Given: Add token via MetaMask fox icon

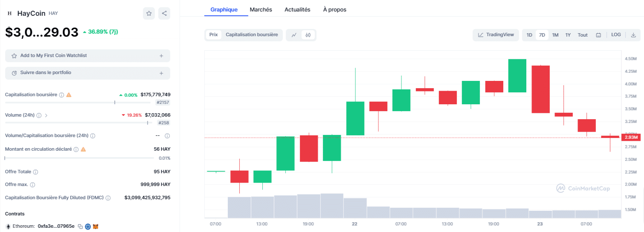Looking at the screenshot, I should (x=96, y=226).
